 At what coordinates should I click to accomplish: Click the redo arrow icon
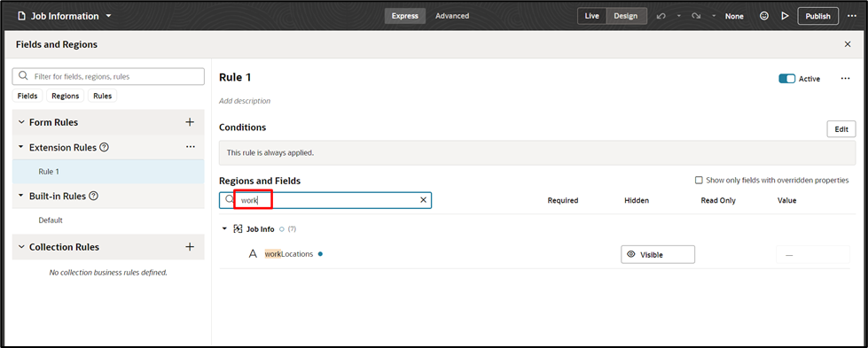click(x=696, y=16)
